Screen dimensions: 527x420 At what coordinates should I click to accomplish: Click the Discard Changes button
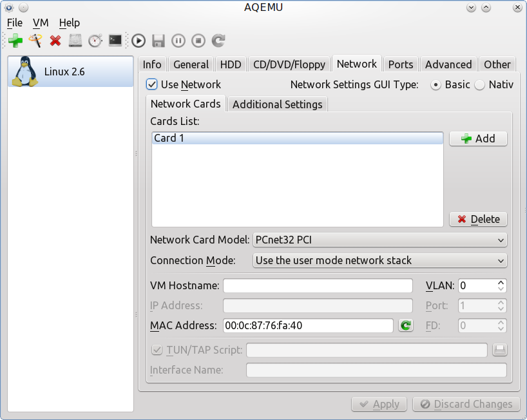coord(466,404)
